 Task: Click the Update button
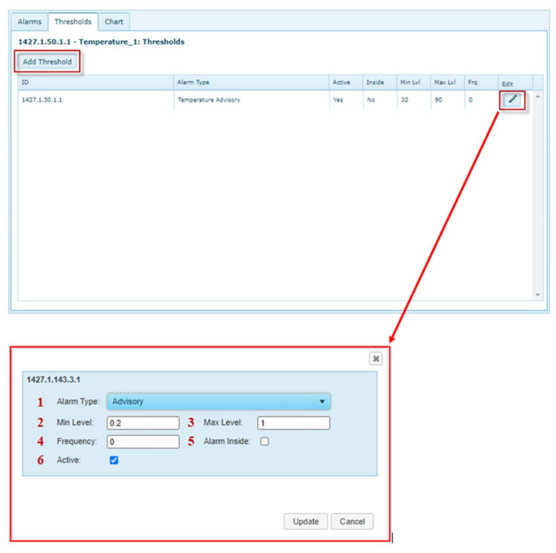(x=306, y=521)
